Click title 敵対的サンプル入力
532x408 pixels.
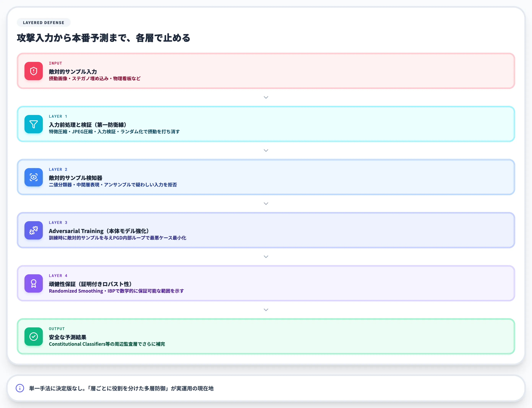[73, 72]
